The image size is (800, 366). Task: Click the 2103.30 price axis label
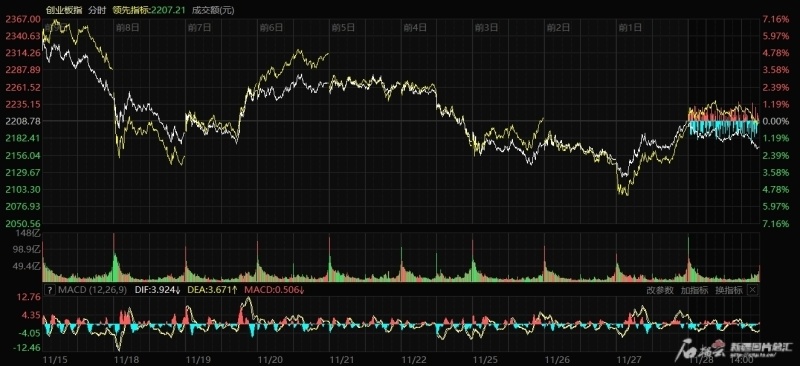point(22,189)
